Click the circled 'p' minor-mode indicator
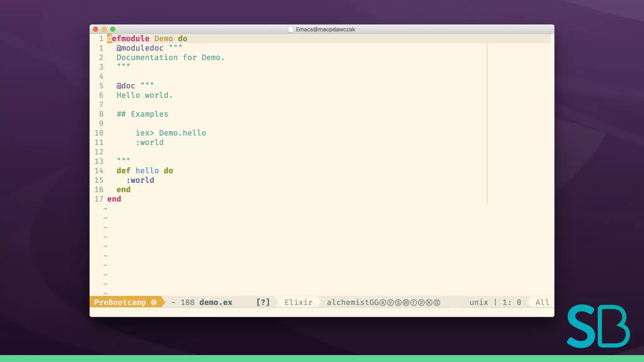The width and height of the screenshot is (644, 362). [x=421, y=303]
